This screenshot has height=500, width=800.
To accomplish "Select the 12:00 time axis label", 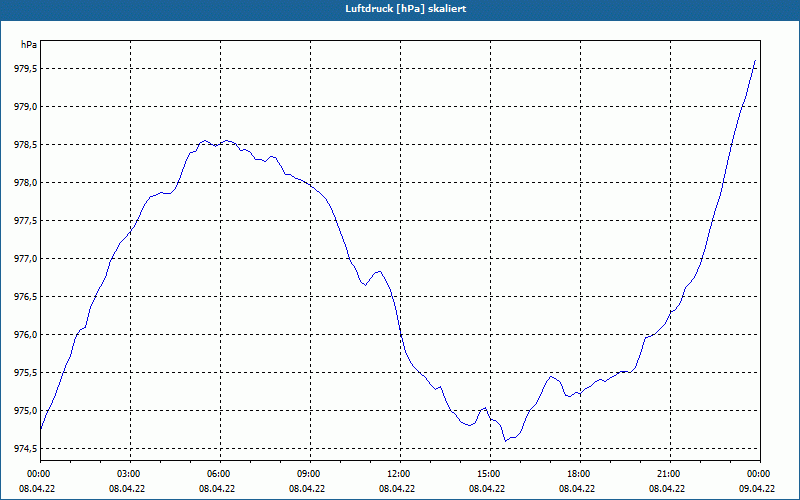I will [x=396, y=474].
